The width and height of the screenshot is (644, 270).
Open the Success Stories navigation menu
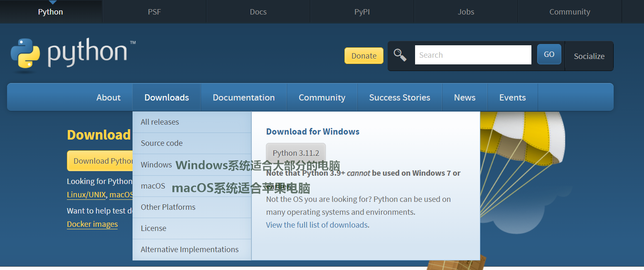point(400,97)
